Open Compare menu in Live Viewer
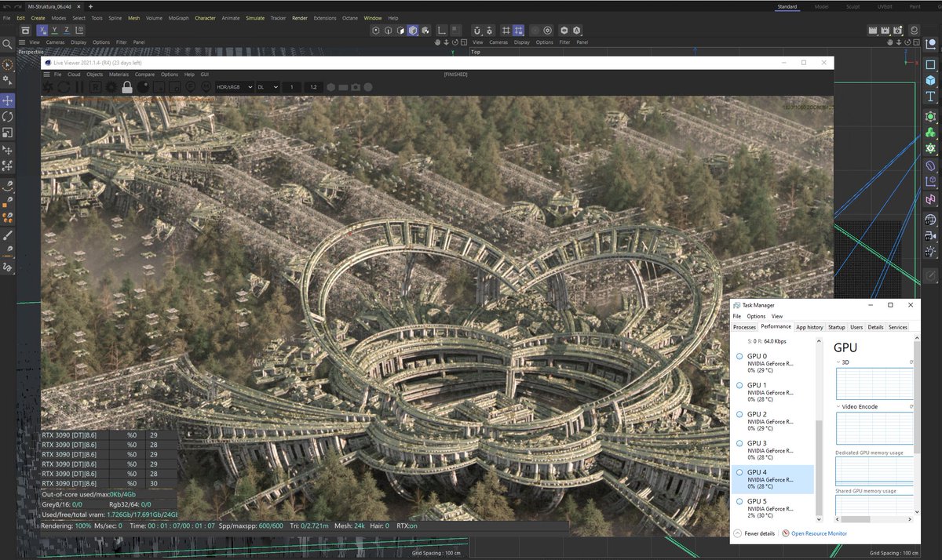 tap(144, 75)
